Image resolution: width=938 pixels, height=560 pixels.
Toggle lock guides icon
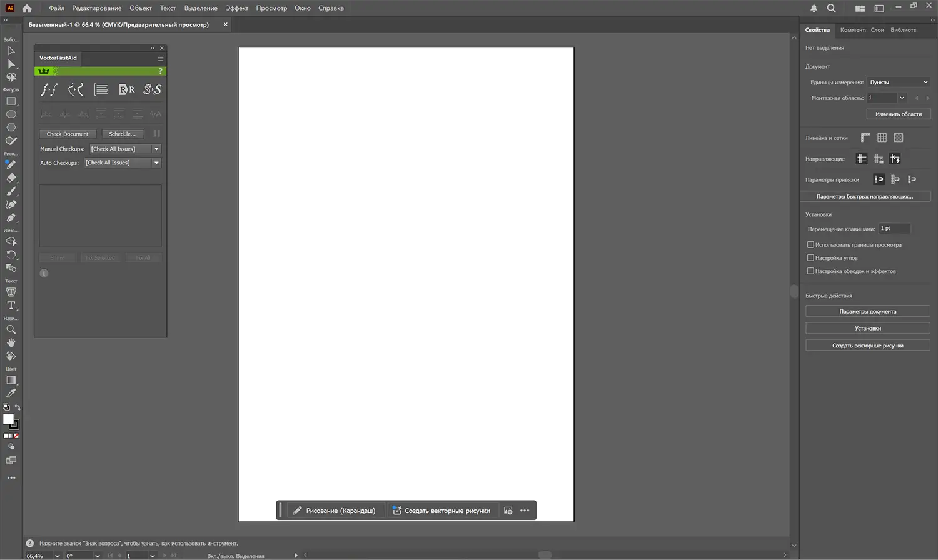click(879, 159)
